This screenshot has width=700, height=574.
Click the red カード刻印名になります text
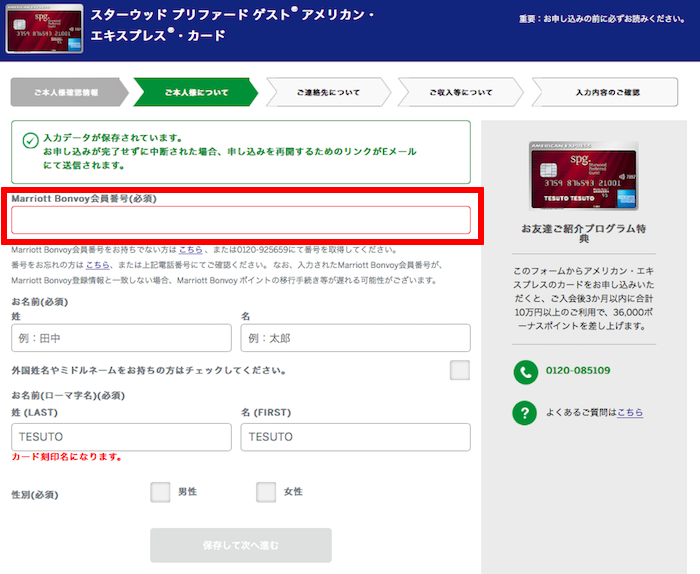(67, 457)
